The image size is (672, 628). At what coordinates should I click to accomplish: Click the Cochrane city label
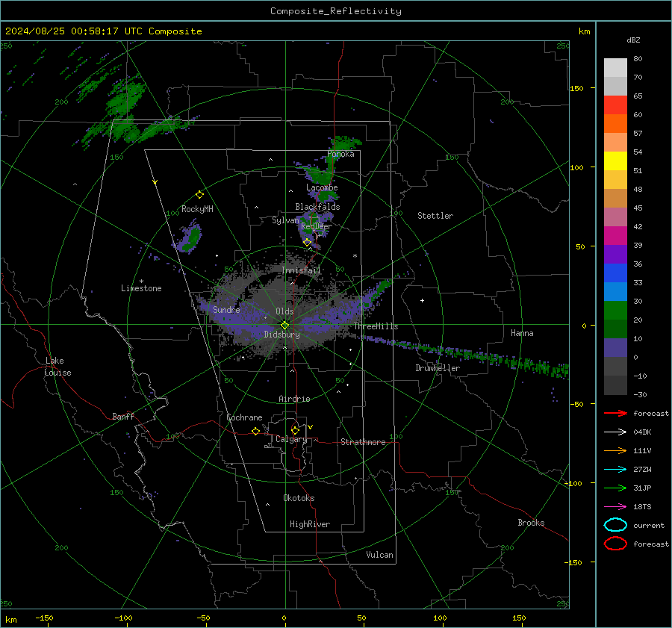pos(244,417)
